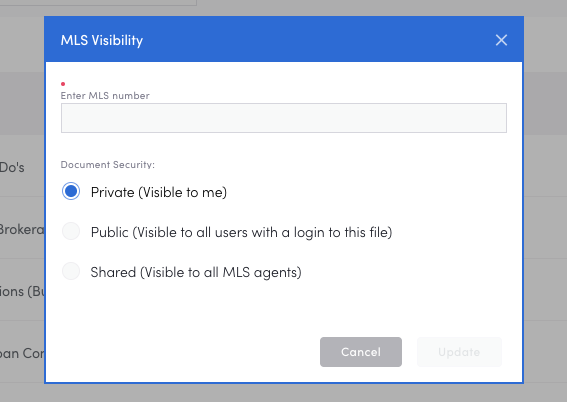Screen dimensions: 567x402
Task: Click the 'Document Security:' heading
Action: point(107,165)
